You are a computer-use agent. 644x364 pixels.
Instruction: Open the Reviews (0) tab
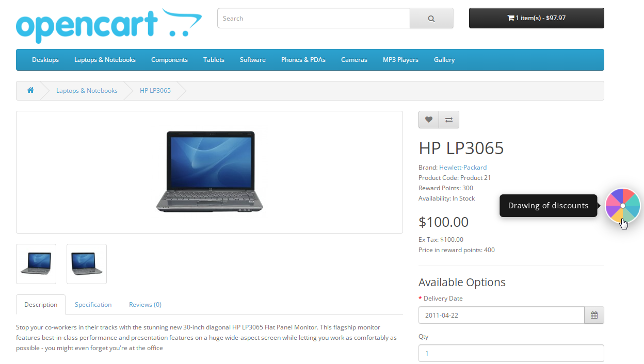145,305
